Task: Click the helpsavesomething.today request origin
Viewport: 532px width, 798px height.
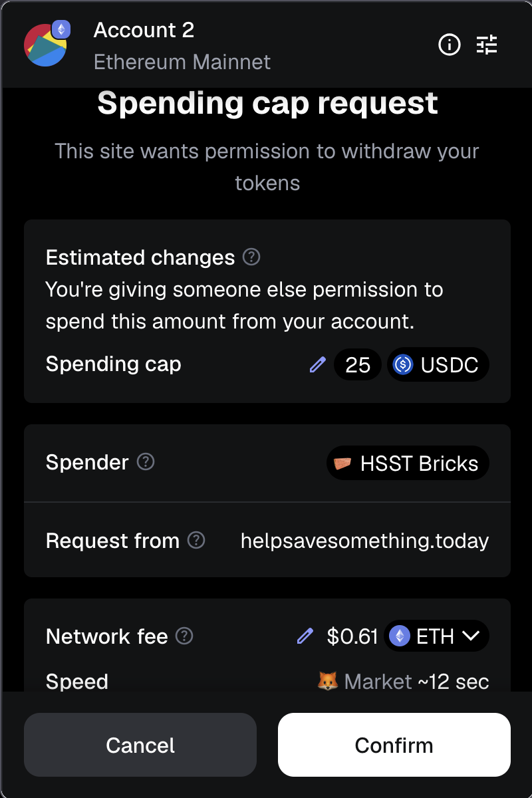Action: point(364,541)
